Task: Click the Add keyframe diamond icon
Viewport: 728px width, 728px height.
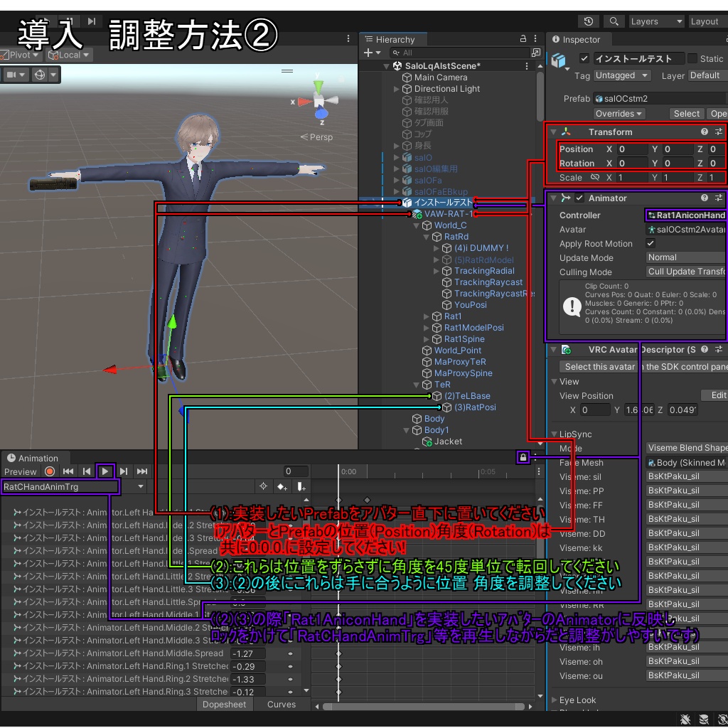Action: (282, 486)
